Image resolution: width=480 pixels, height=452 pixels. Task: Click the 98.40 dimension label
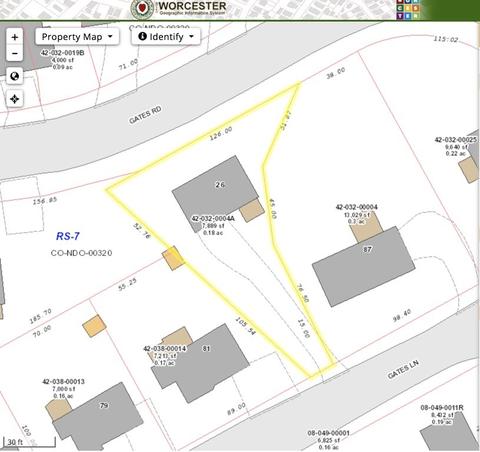click(402, 315)
